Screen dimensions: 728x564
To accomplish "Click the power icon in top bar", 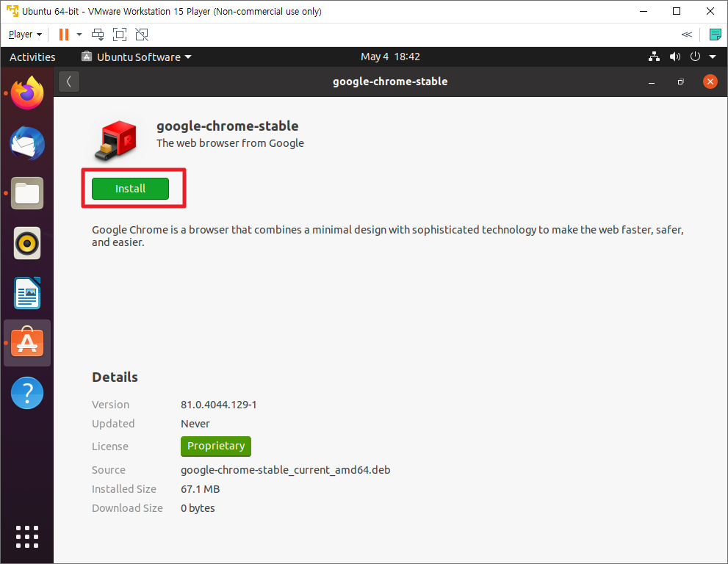I will tap(695, 57).
